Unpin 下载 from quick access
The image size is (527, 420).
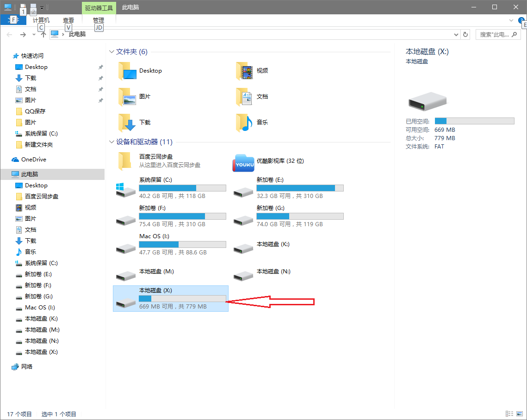(x=100, y=78)
